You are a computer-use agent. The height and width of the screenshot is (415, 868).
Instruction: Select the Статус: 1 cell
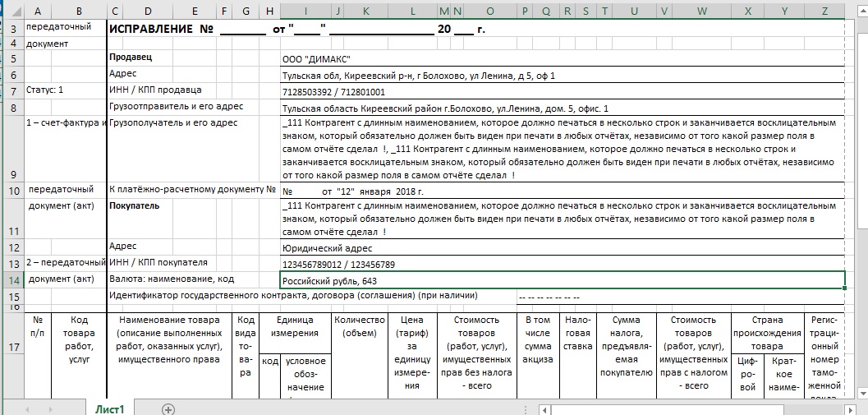pos(44,90)
